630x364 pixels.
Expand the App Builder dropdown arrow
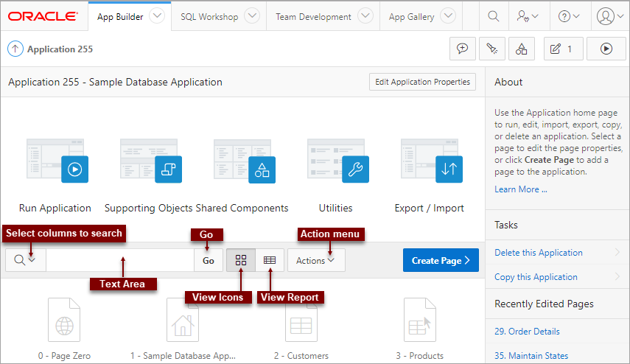coord(157,16)
